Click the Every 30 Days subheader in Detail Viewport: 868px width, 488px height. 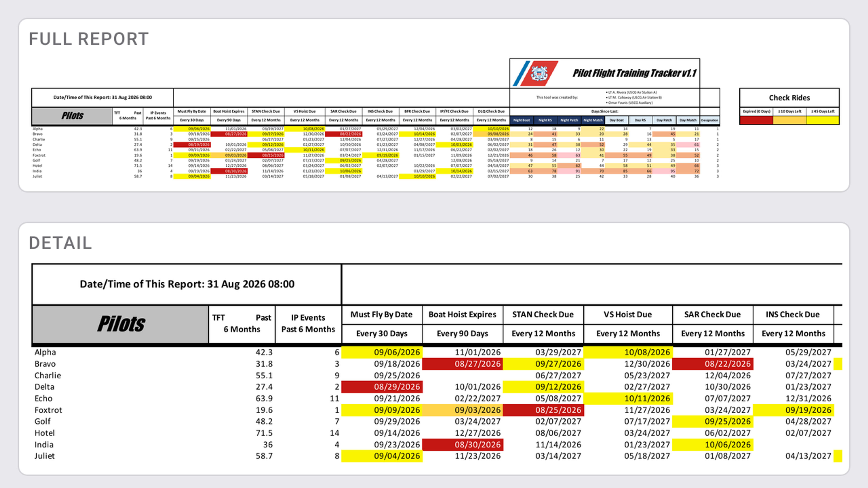click(381, 333)
